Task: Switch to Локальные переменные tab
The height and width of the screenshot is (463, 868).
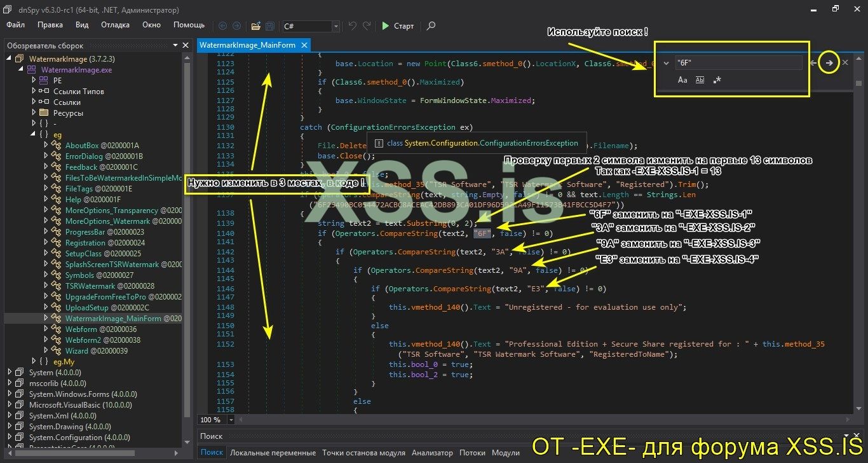Action: pos(273,453)
